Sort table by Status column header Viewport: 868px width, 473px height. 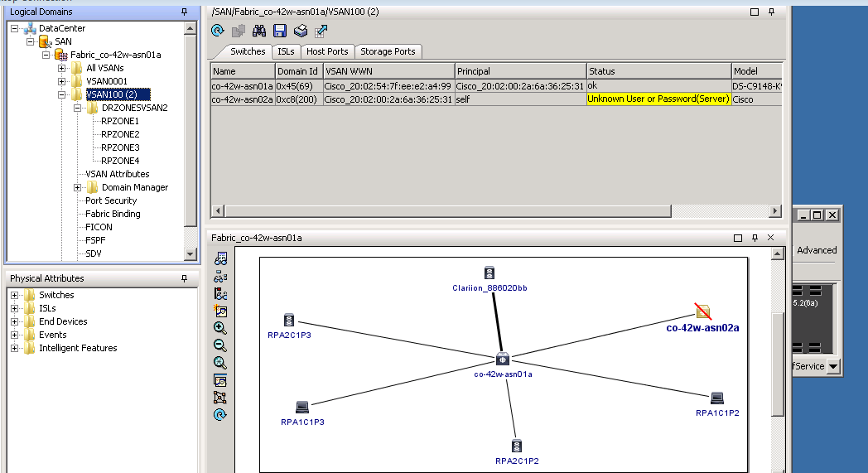click(x=658, y=71)
